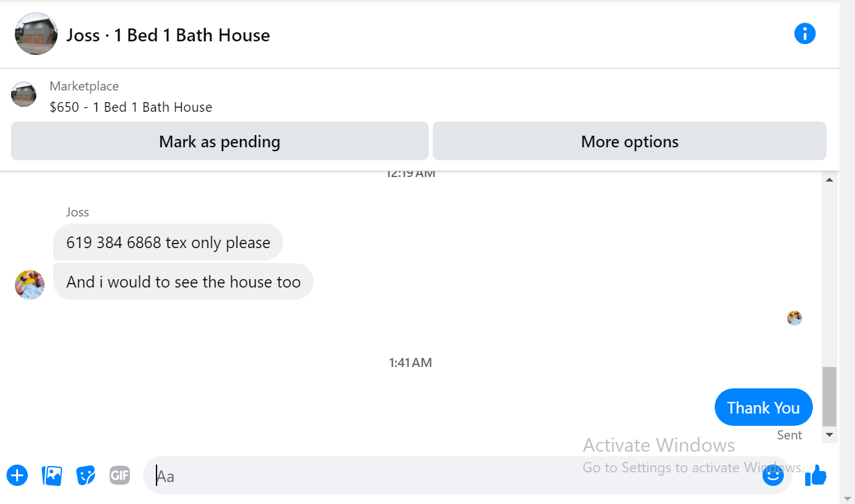Open More options for the listing
The height and width of the screenshot is (504, 855).
click(629, 141)
